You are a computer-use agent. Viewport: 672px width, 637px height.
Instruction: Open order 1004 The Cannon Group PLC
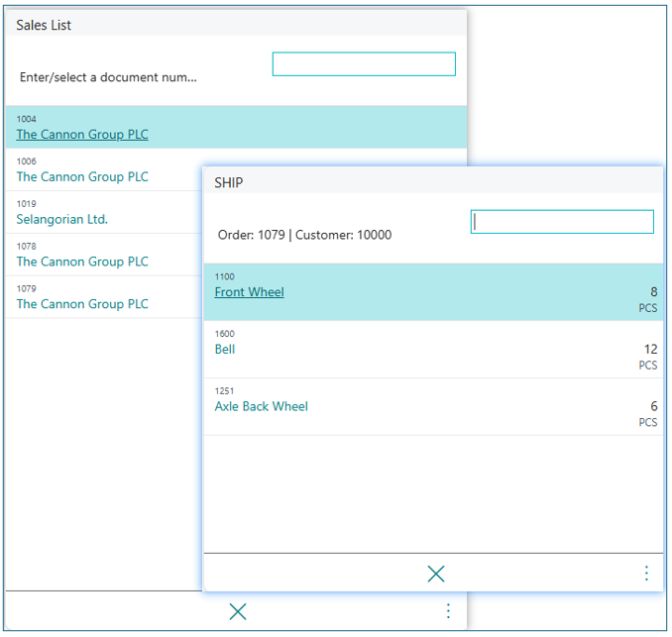82,135
